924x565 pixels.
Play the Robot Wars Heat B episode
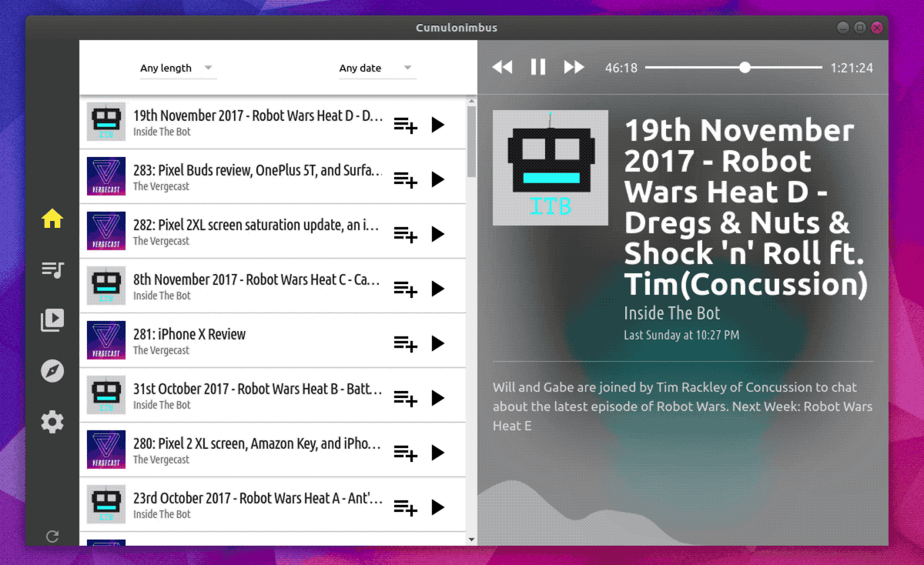(438, 398)
